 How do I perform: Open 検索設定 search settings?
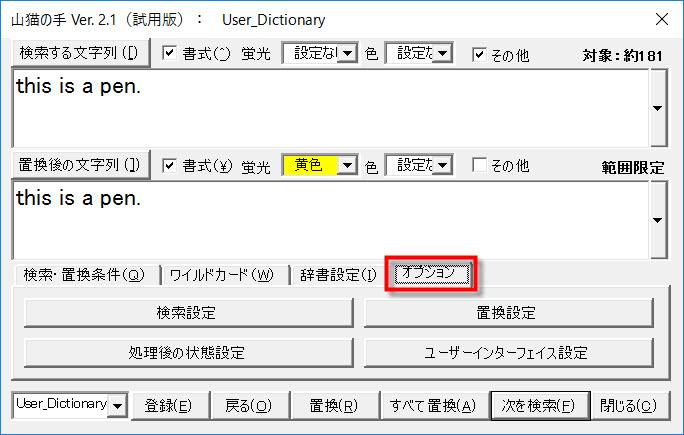click(186, 313)
